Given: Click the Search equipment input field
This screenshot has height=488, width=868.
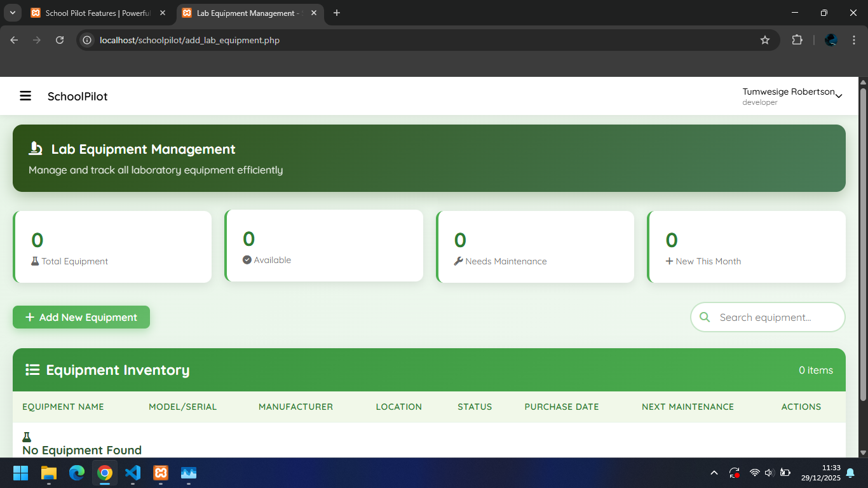Looking at the screenshot, I should [x=775, y=317].
